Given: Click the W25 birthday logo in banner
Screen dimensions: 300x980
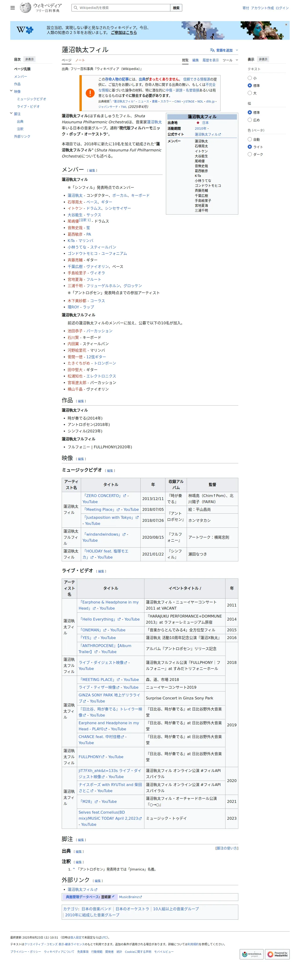Looking at the screenshot, I should coord(25,30).
